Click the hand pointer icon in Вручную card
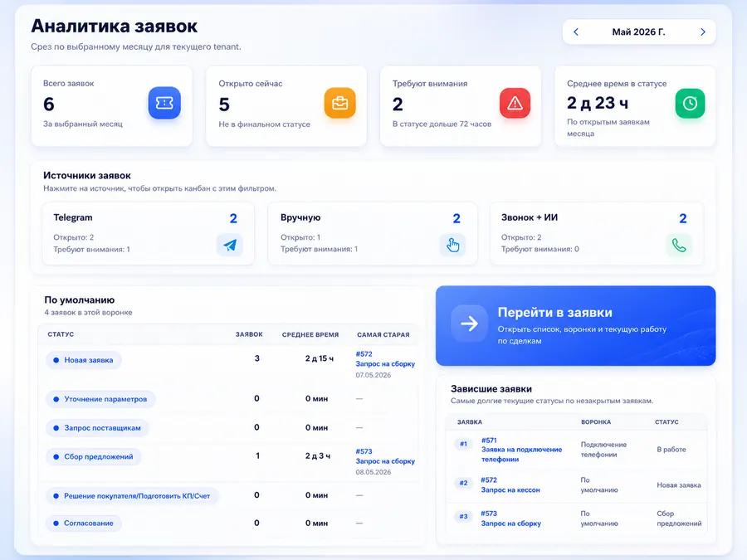This screenshot has height=560, width=747. (452, 245)
